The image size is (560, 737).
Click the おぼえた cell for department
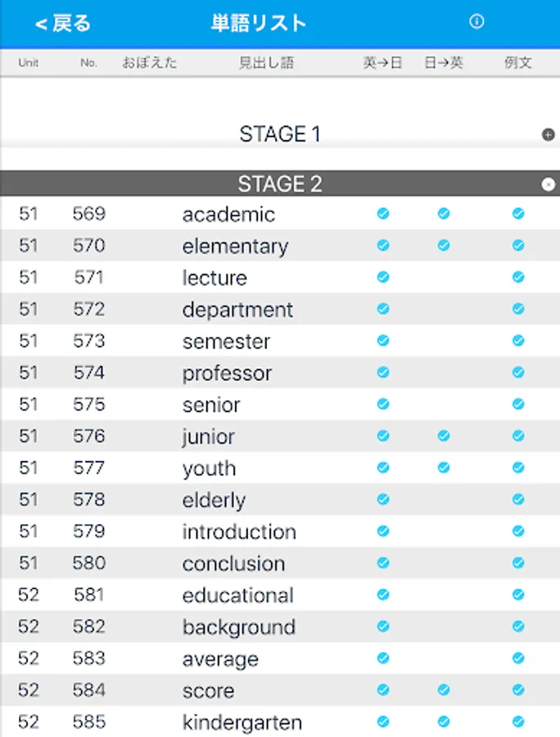pyautogui.click(x=149, y=310)
